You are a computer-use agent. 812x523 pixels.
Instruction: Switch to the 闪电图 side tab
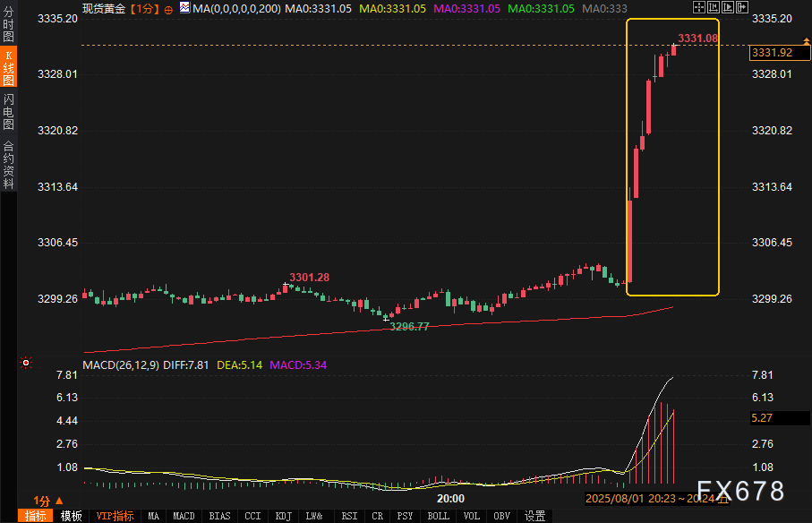9,112
